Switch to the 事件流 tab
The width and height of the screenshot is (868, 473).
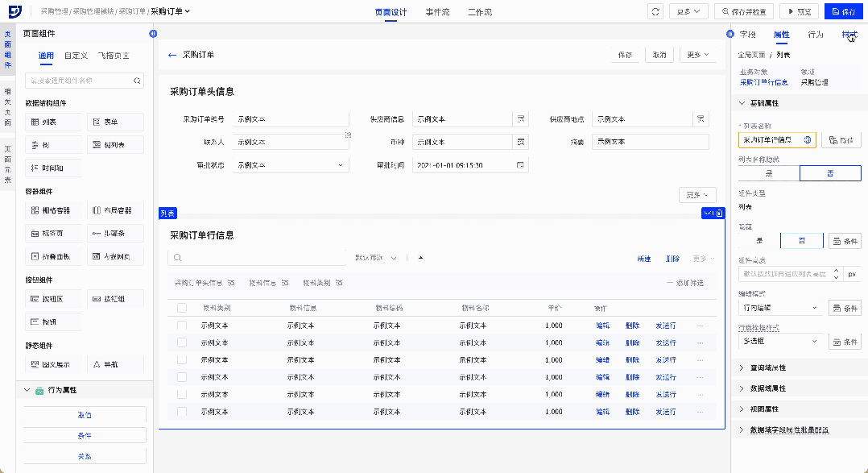pos(438,12)
